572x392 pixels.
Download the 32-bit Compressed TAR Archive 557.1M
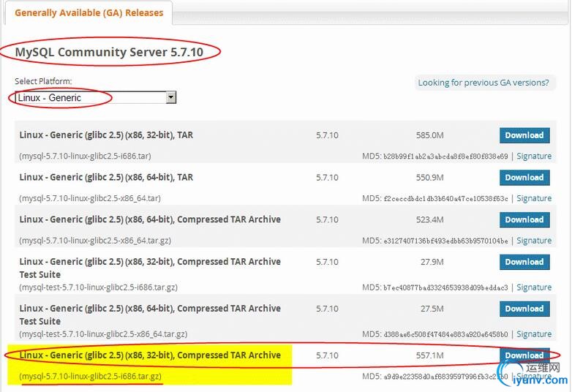pos(524,355)
